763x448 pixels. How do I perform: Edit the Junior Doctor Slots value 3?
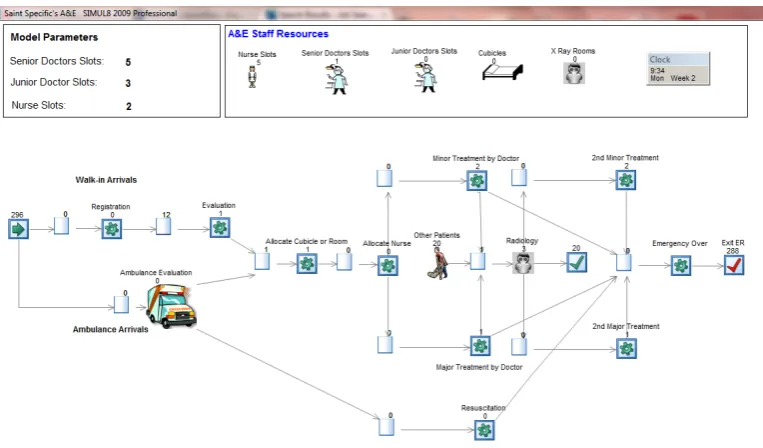tap(128, 83)
